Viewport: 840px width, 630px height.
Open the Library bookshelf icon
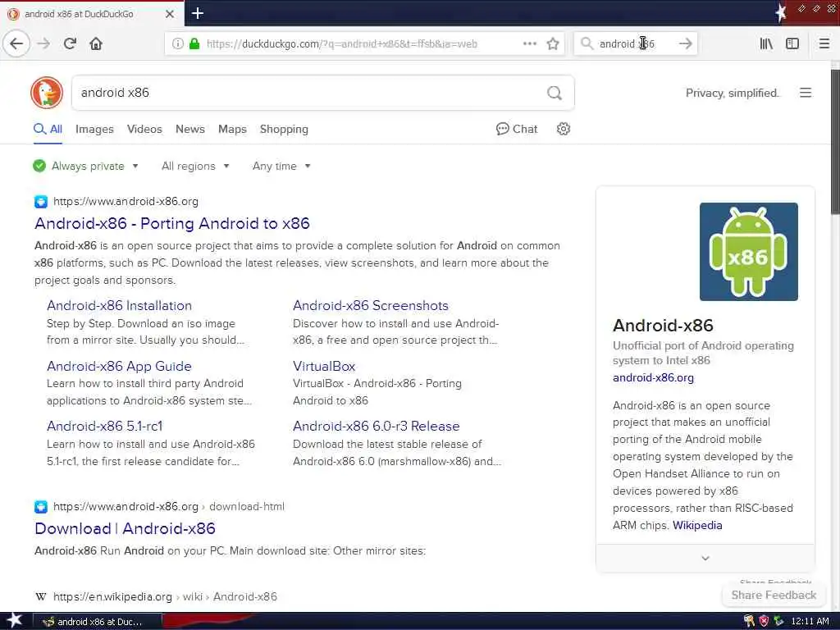pyautogui.click(x=766, y=44)
